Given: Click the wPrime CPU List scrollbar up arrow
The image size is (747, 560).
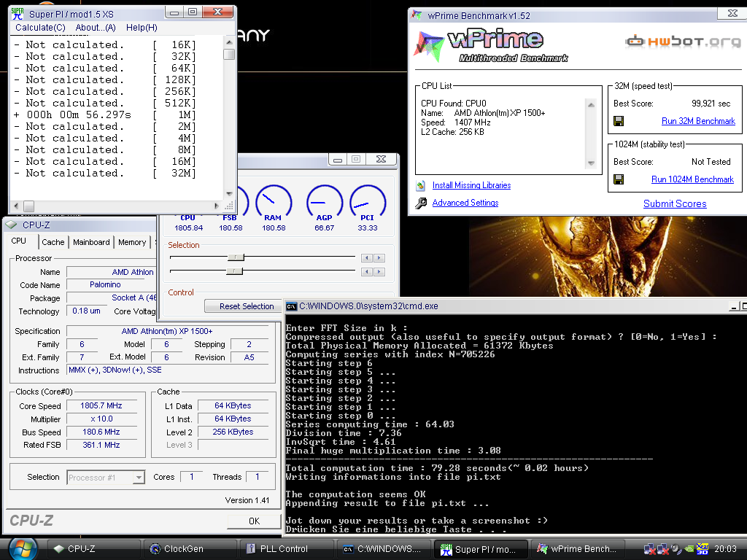Looking at the screenshot, I should 591,105.
